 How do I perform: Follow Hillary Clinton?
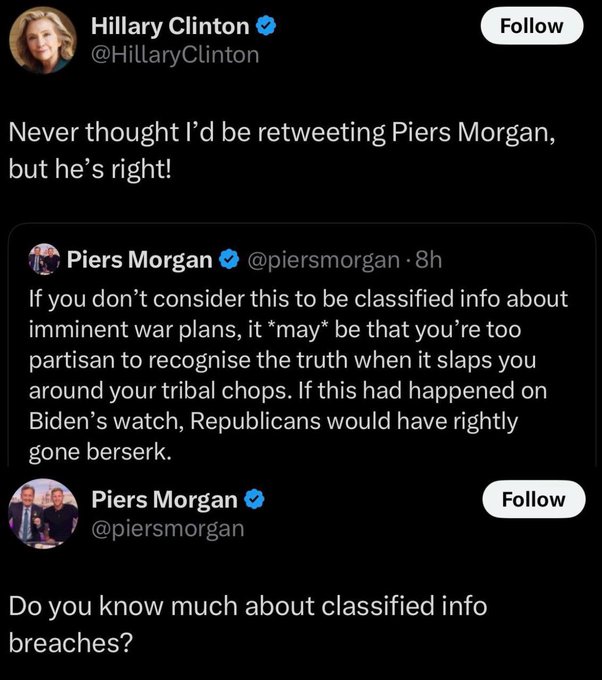point(531,25)
